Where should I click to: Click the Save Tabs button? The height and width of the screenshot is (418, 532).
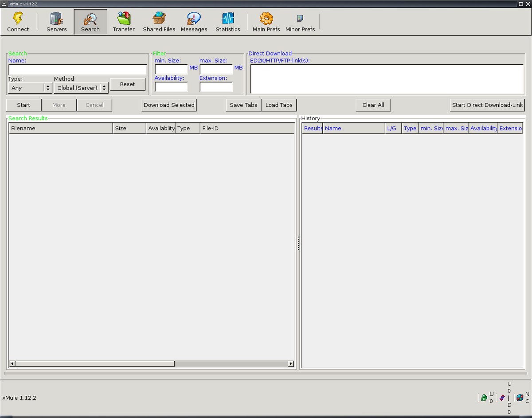tap(243, 105)
